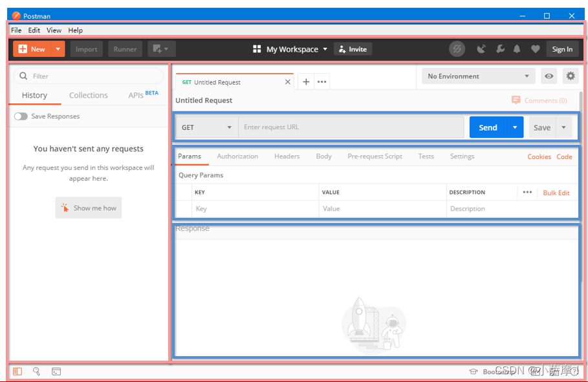
Task: Click the Bulk Edit link
Action: 556,193
